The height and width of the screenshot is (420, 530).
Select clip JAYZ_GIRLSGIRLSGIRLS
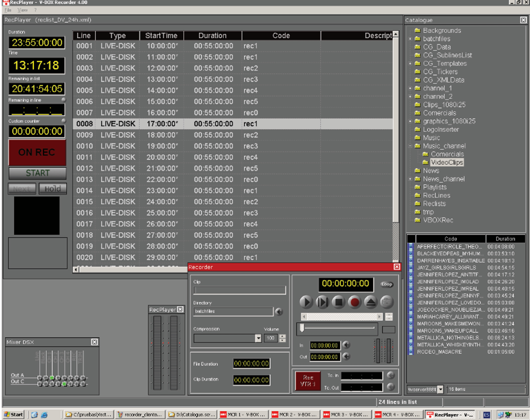pyautogui.click(x=466, y=268)
